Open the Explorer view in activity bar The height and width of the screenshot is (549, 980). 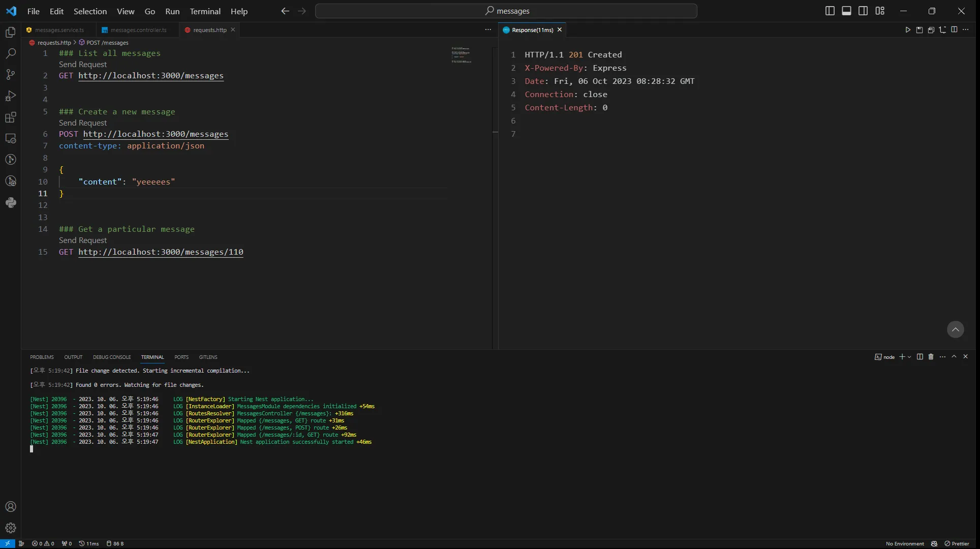tap(11, 33)
